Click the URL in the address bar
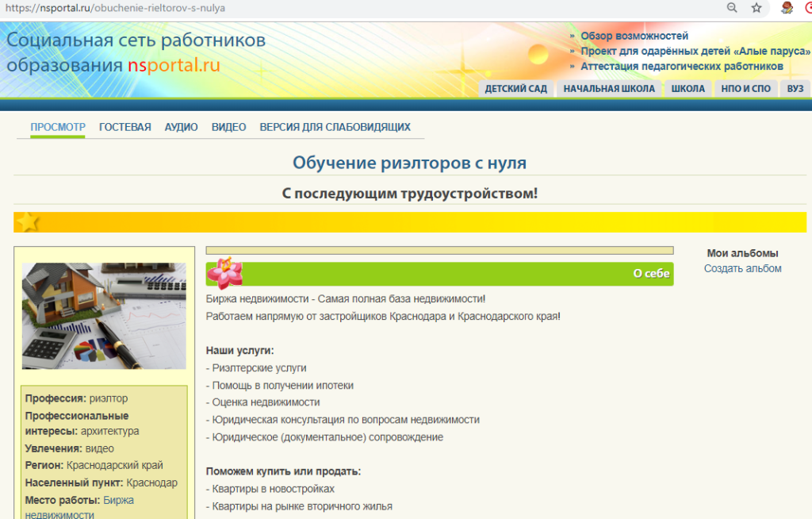This screenshot has width=812, height=519. [115, 8]
